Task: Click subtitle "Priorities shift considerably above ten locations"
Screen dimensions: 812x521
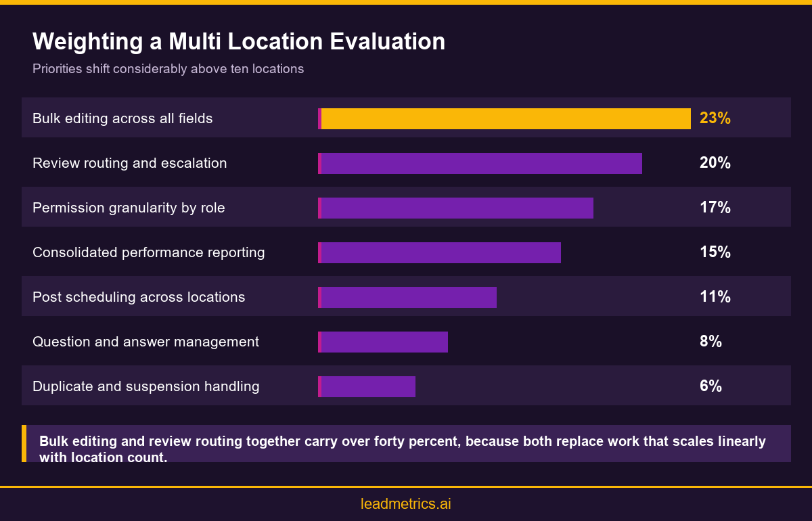Action: (x=168, y=69)
